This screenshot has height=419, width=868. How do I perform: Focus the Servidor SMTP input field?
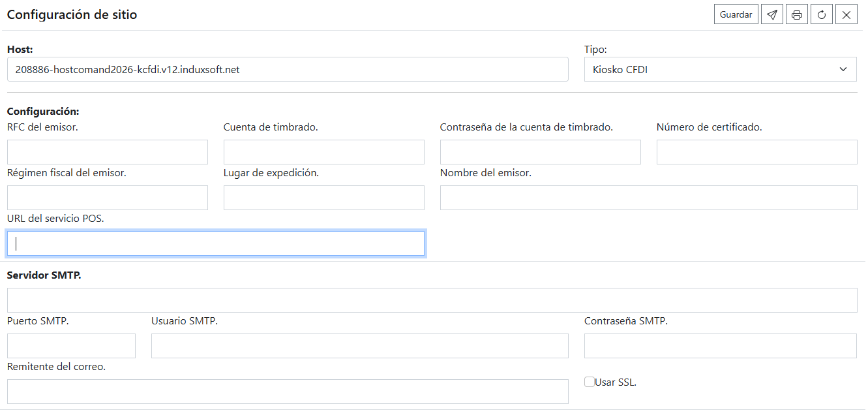pyautogui.click(x=432, y=300)
